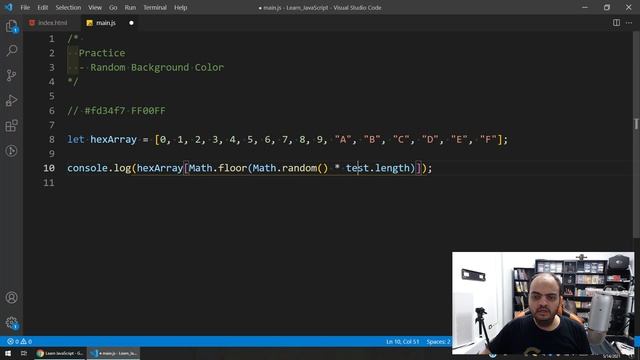The image size is (640, 360).
Task: Click the VS Code logo in title bar
Action: point(9,7)
